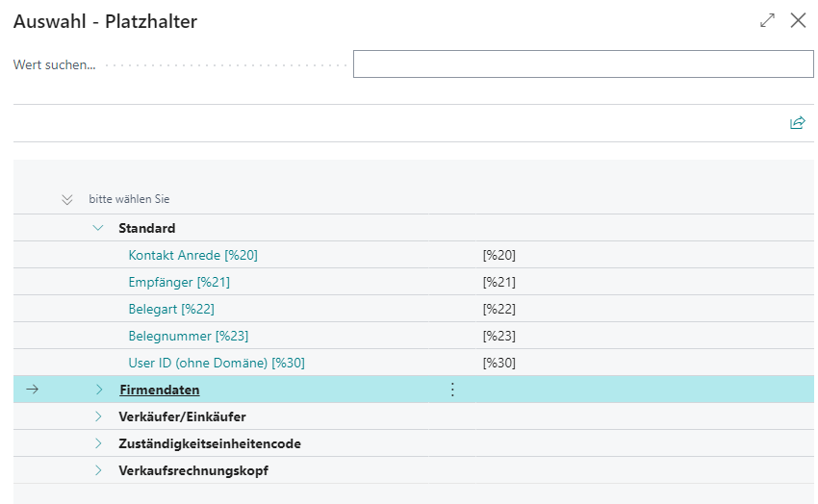The image size is (818, 504).
Task: Close the Auswahl - Platzhalter dialog
Action: [x=798, y=21]
